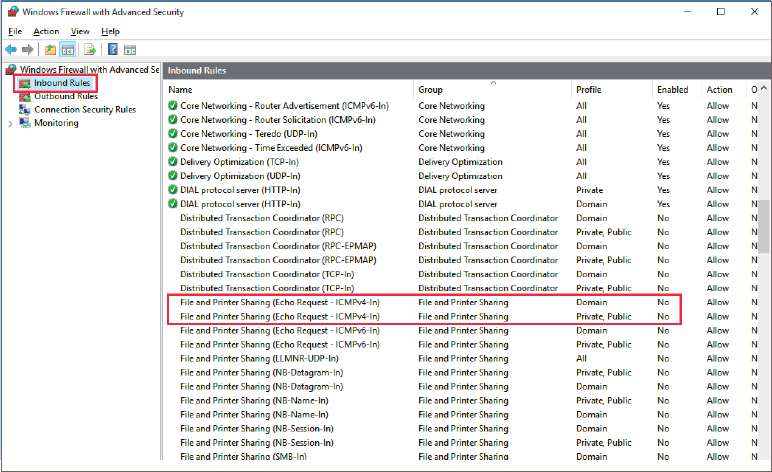Select the Monitoring label in the tree
The width and height of the screenshot is (772, 472).
[56, 123]
